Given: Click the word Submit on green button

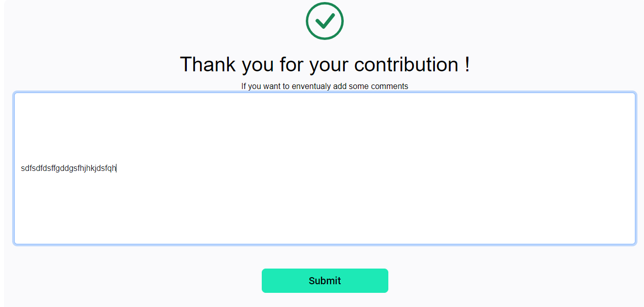Looking at the screenshot, I should pyautogui.click(x=325, y=281).
